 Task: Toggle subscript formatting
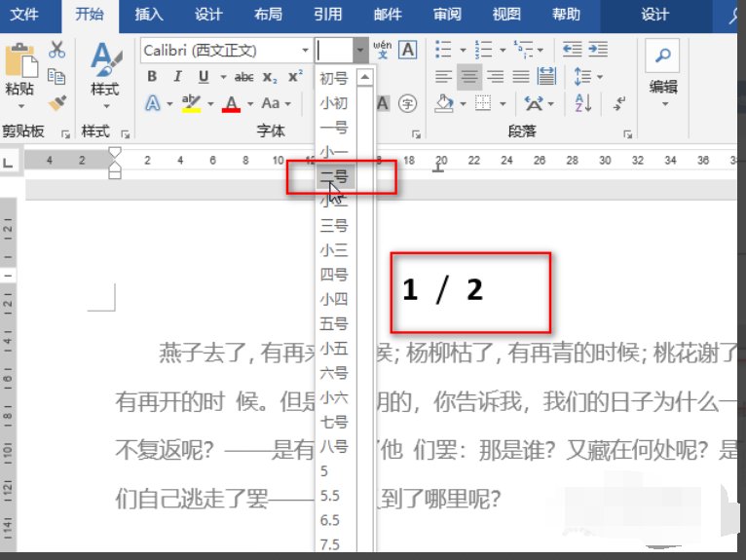pyautogui.click(x=270, y=77)
